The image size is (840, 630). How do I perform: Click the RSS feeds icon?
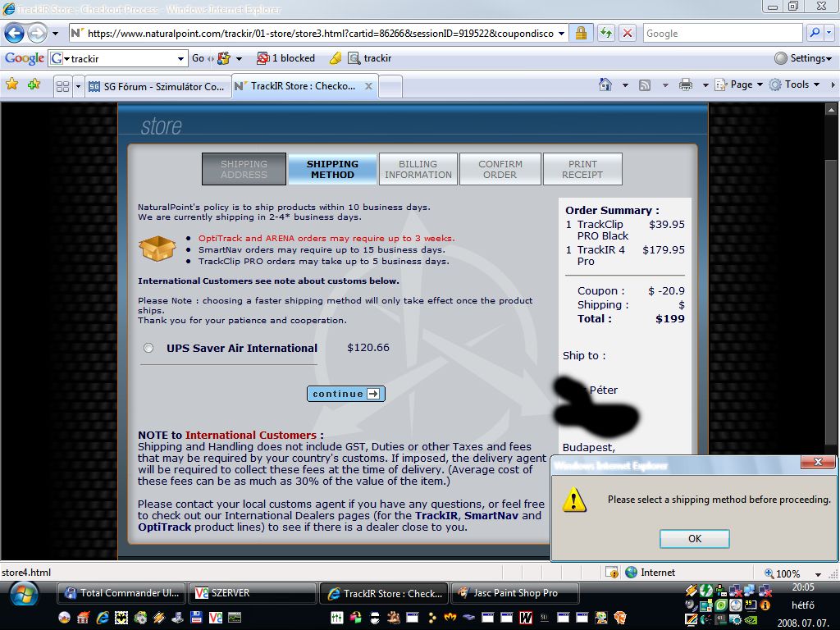click(x=645, y=84)
